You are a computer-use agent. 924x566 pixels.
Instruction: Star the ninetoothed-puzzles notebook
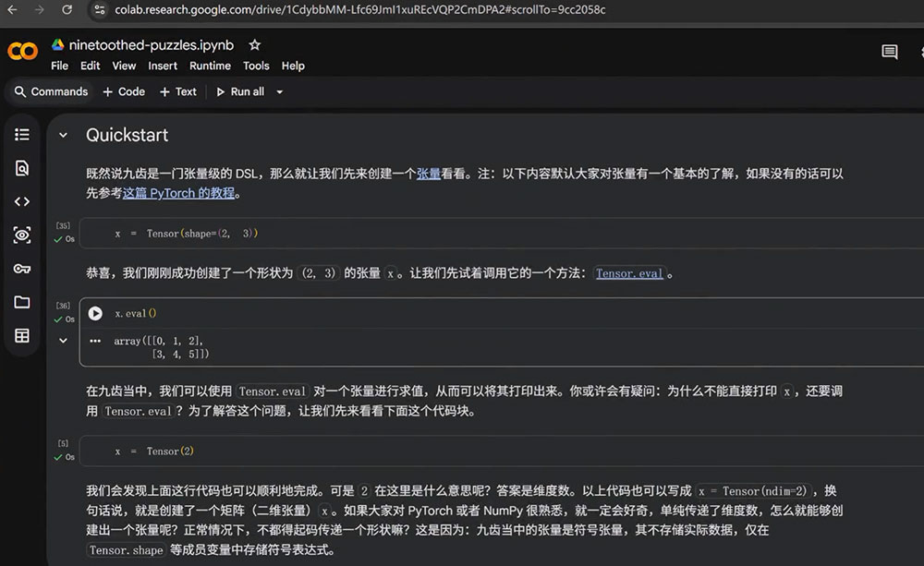pyautogui.click(x=255, y=44)
